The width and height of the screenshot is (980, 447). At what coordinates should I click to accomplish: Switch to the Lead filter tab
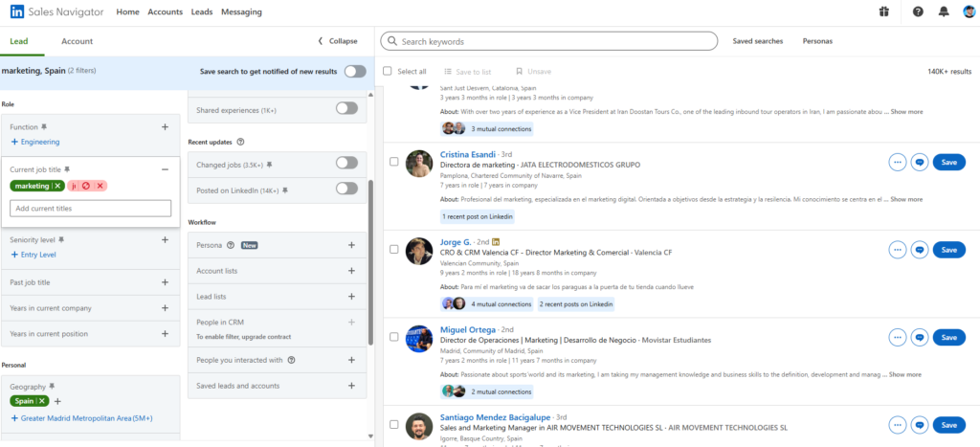point(19,41)
